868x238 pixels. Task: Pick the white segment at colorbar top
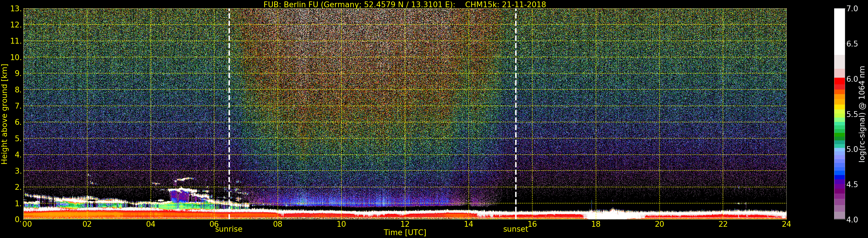pyautogui.click(x=839, y=32)
